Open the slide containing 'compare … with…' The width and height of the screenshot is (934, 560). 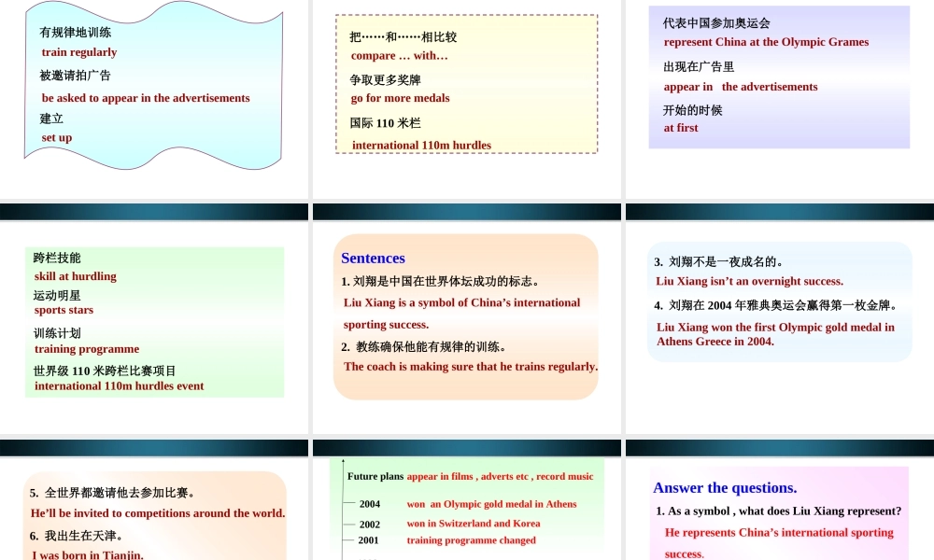click(x=466, y=98)
